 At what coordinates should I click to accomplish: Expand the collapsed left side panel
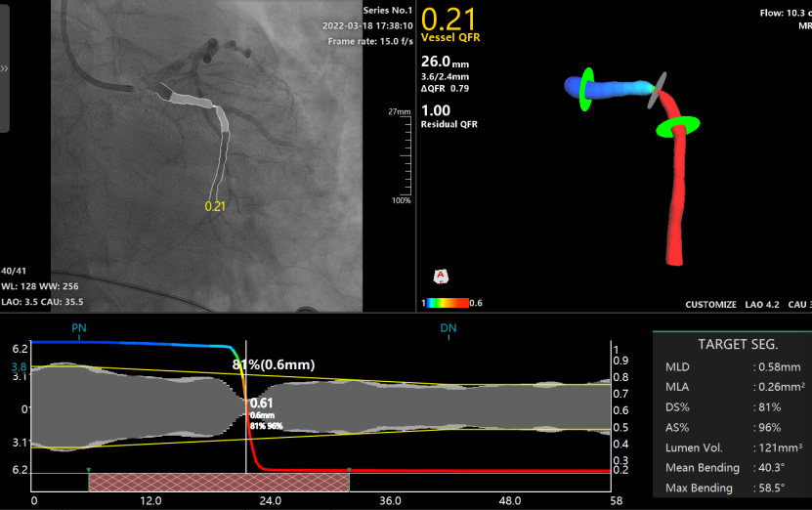click(5, 68)
